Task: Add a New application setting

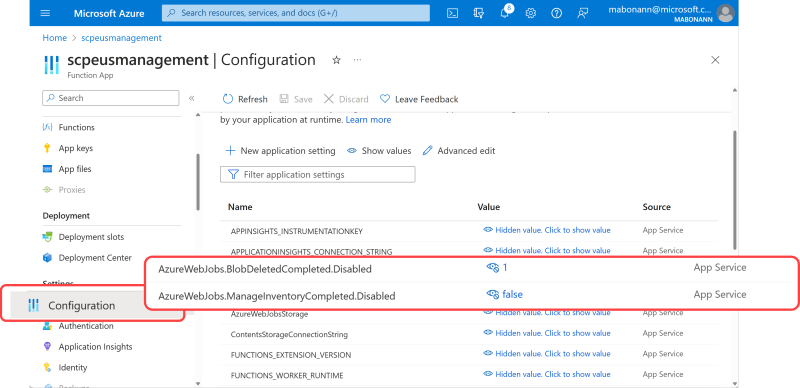Action: [281, 151]
